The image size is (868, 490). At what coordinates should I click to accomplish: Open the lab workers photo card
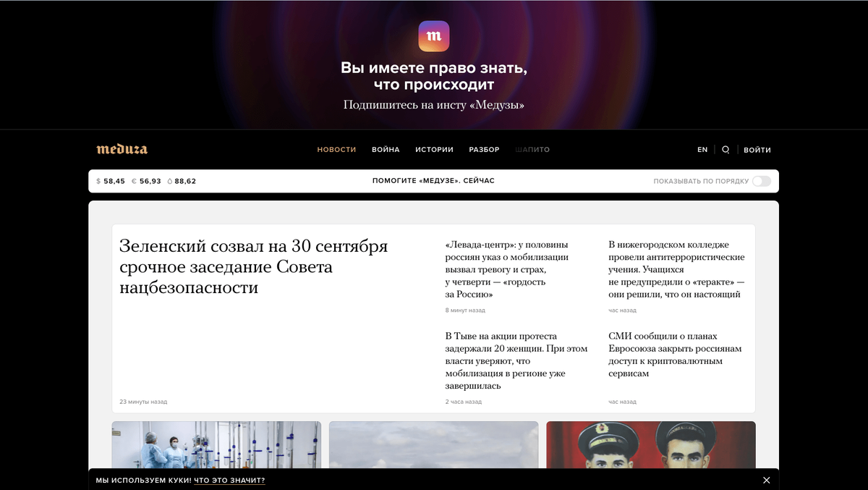(x=216, y=445)
